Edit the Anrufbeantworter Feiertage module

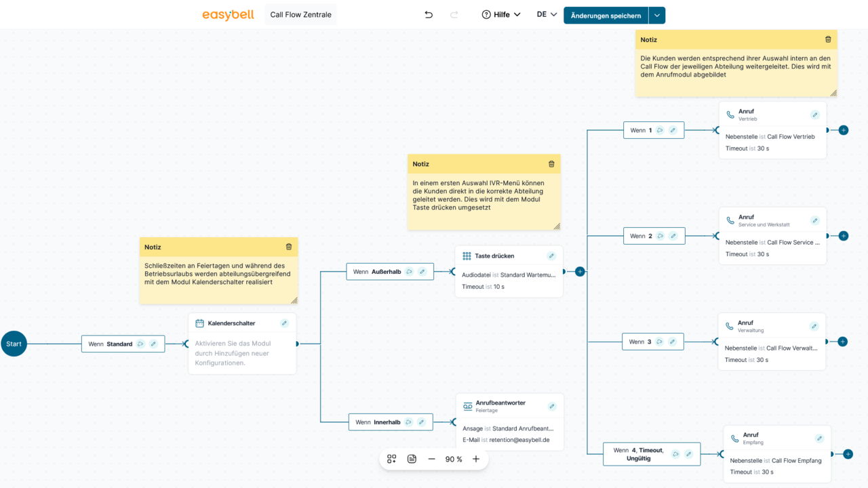pyautogui.click(x=552, y=407)
